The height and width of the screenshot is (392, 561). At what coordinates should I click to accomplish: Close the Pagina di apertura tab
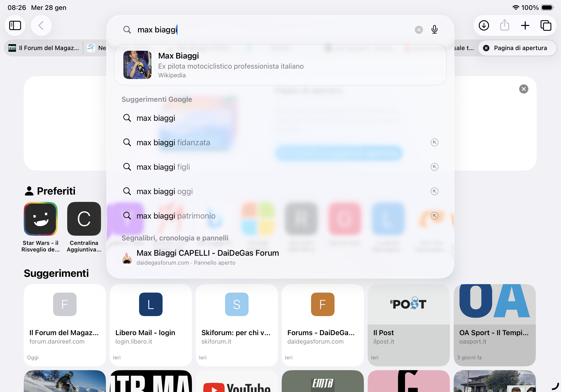pos(486,48)
